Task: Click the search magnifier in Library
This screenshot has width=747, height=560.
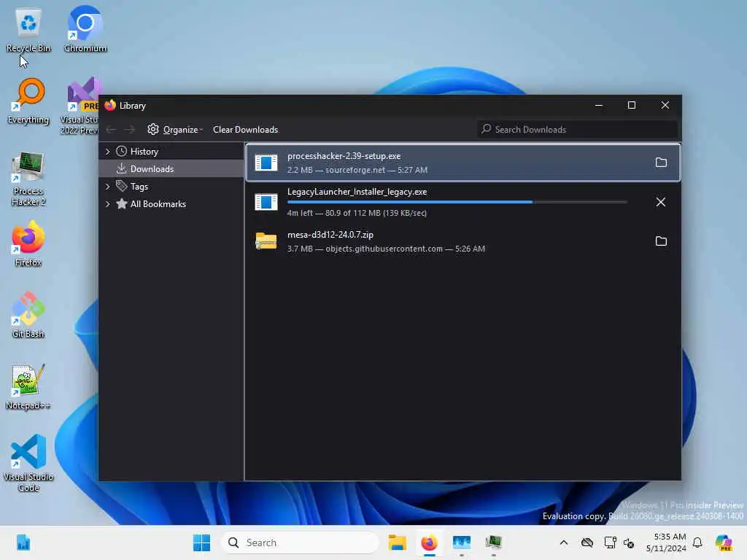Action: (486, 129)
